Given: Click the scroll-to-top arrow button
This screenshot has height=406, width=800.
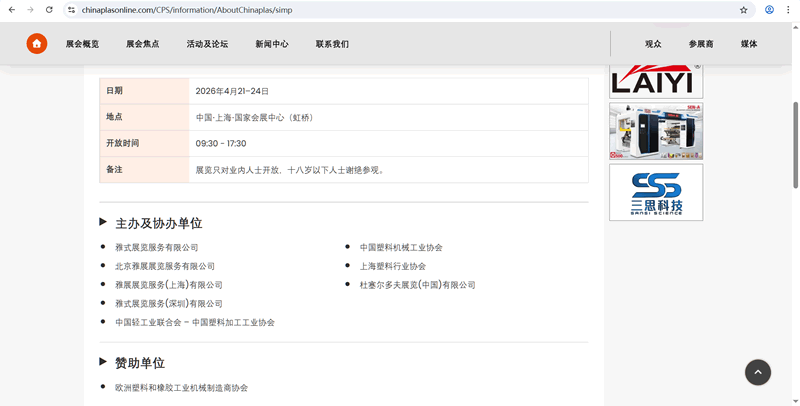Looking at the screenshot, I should point(757,372).
